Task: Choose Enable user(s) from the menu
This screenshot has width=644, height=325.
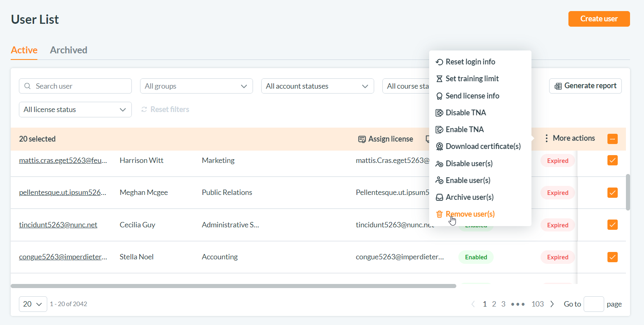Action: pos(468,181)
